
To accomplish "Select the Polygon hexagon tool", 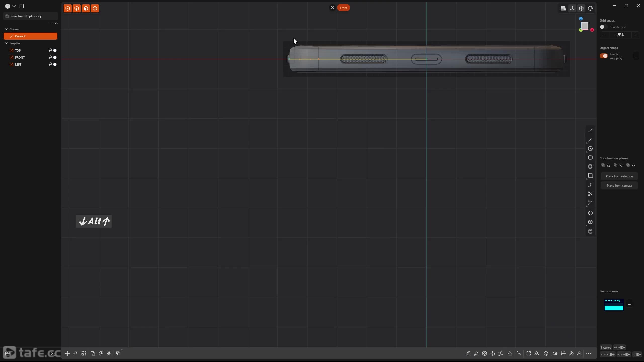I will [x=590, y=158].
